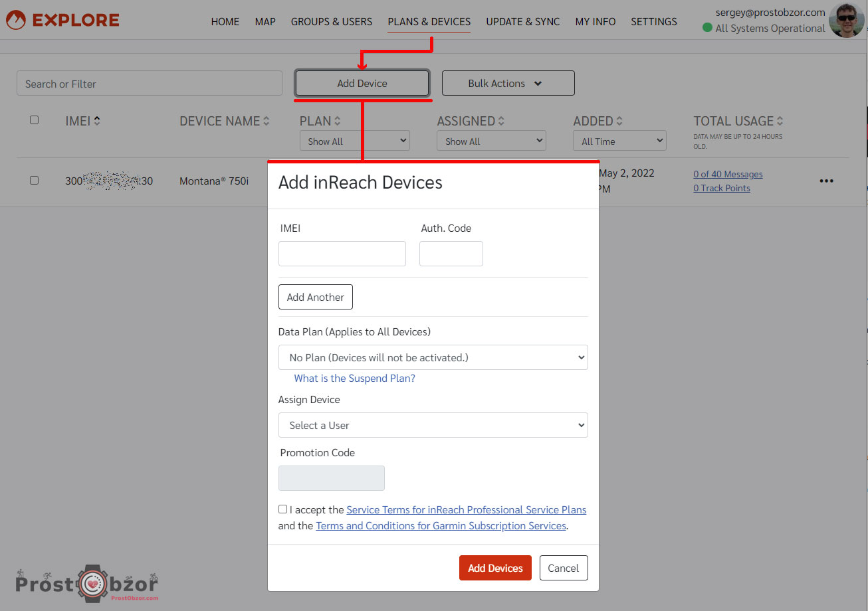The height and width of the screenshot is (611, 868).
Task: Check the select-all devices checkbox in header
Action: coord(35,120)
